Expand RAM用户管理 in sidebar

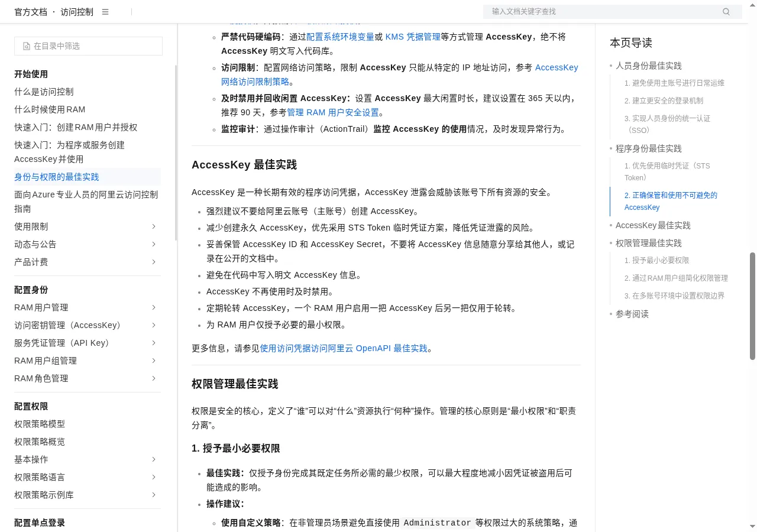tap(154, 307)
